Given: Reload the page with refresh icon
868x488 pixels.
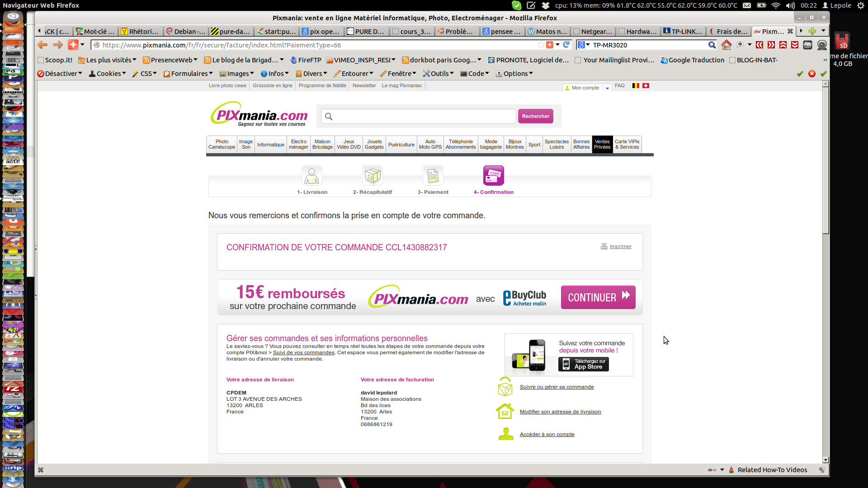Looking at the screenshot, I should (x=566, y=45).
